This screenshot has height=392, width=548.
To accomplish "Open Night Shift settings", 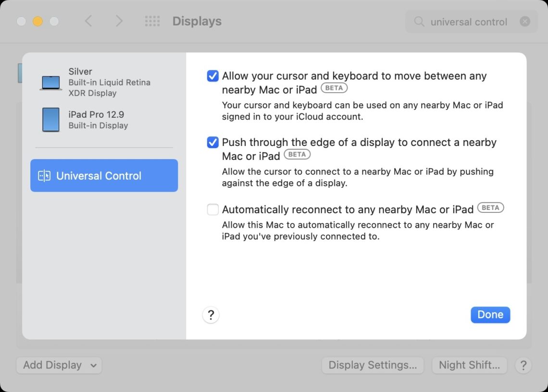I will [x=470, y=365].
